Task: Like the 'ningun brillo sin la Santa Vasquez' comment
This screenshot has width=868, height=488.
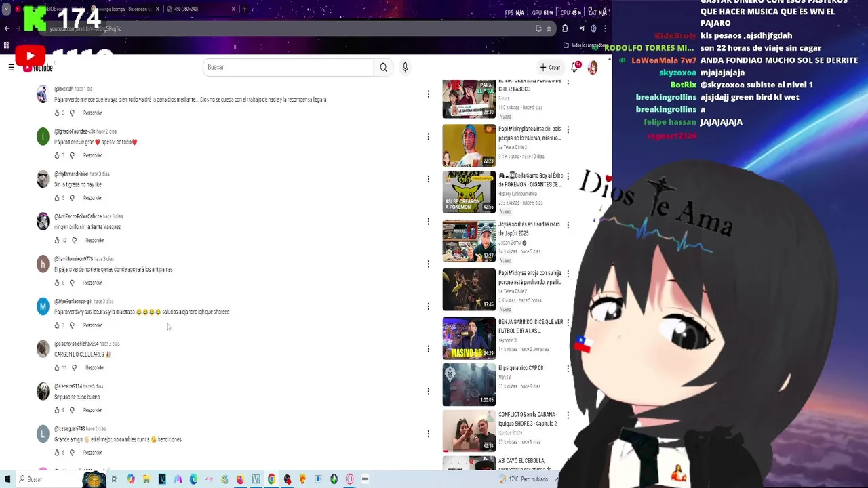Action: [57, 240]
